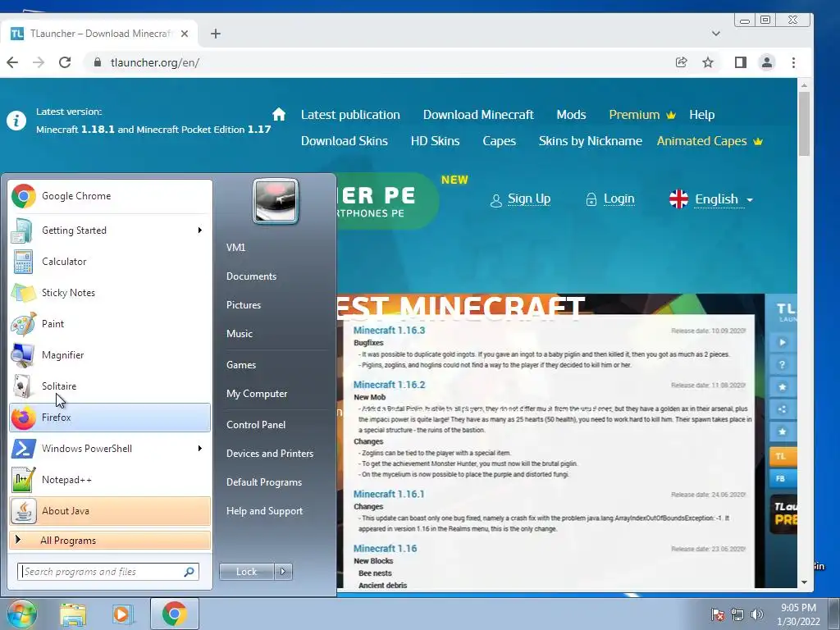Click Sign Up link
The width and height of the screenshot is (840, 630).
[x=529, y=199]
